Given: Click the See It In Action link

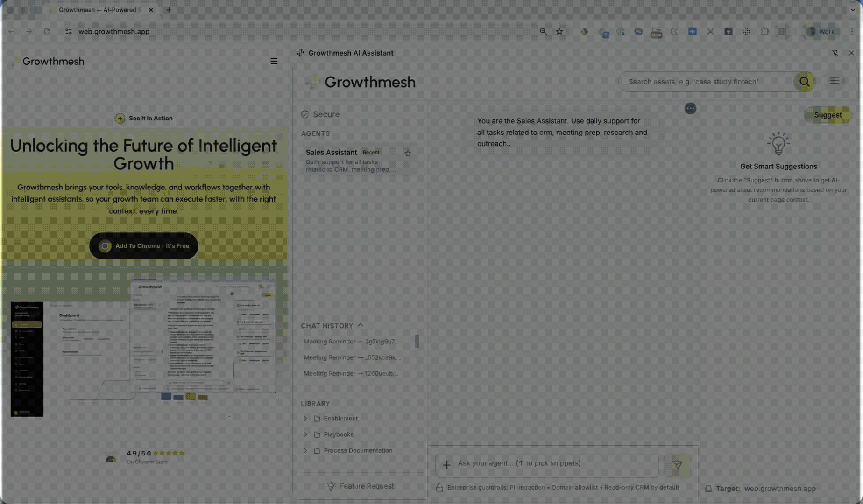Looking at the screenshot, I should click(x=144, y=118).
